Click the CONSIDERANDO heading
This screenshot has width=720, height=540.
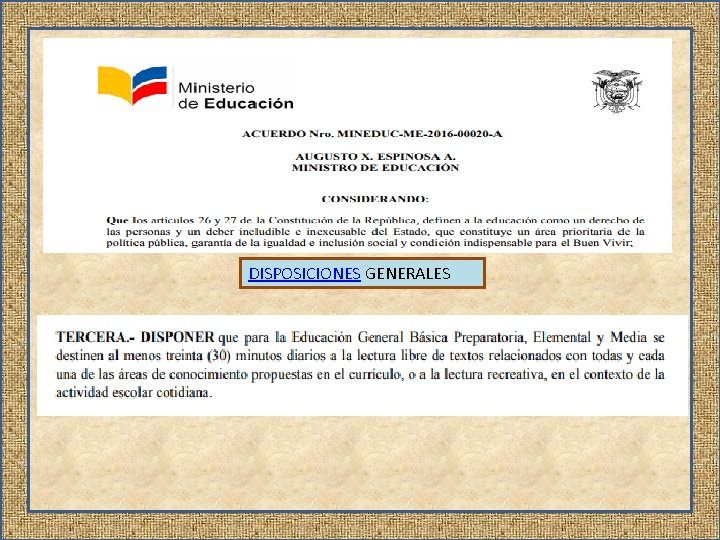pyautogui.click(x=375, y=199)
